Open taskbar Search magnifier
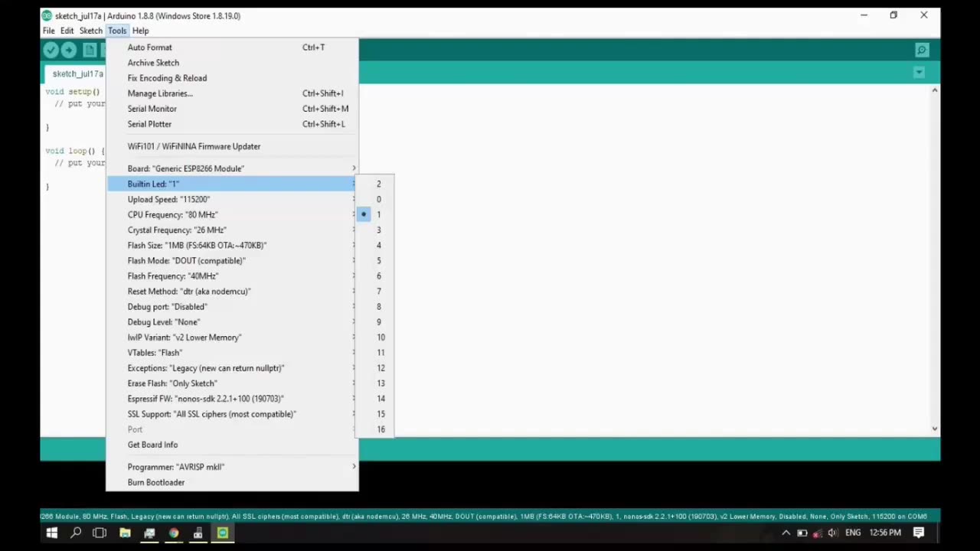 click(76, 533)
